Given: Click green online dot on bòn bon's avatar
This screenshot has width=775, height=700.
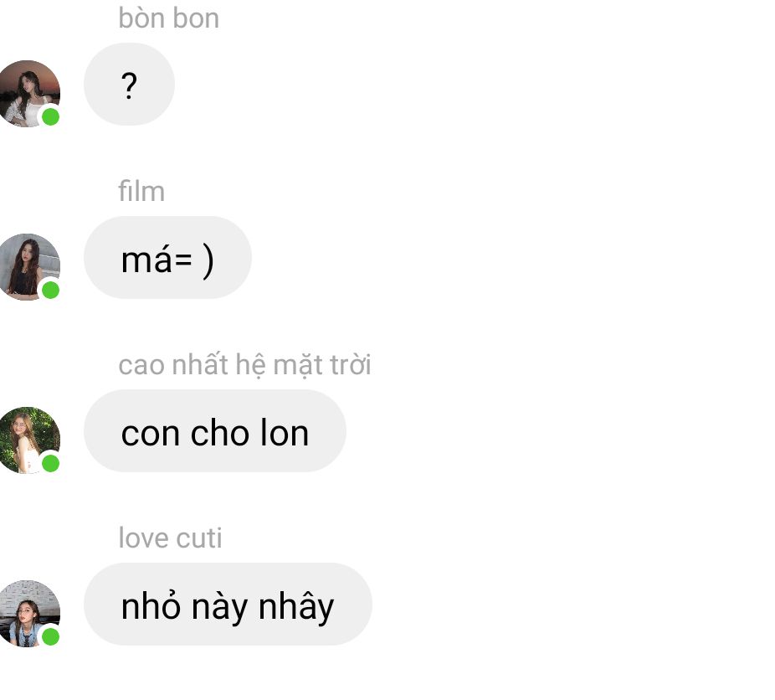Looking at the screenshot, I should 50,117.
